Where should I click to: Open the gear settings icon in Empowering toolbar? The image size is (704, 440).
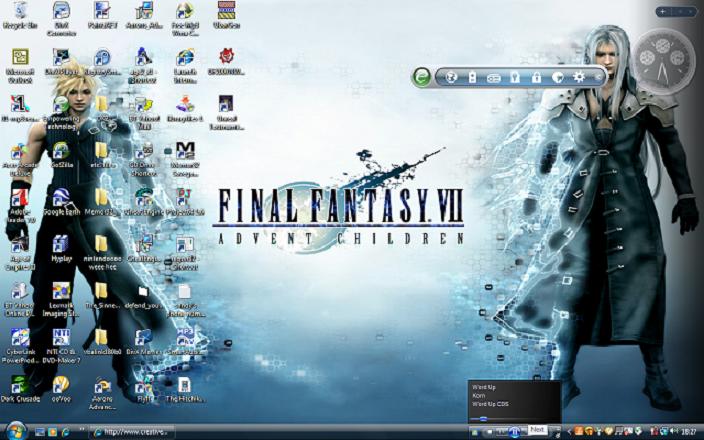[x=579, y=77]
